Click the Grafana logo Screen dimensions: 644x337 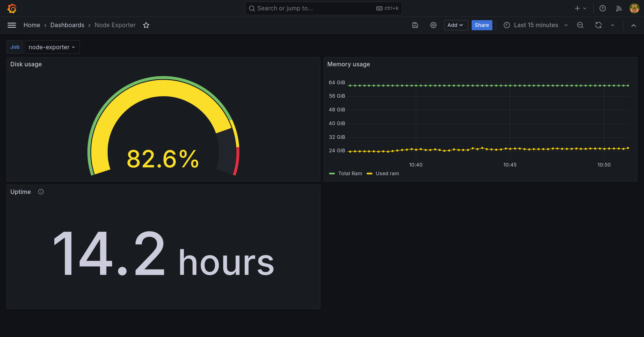click(12, 8)
